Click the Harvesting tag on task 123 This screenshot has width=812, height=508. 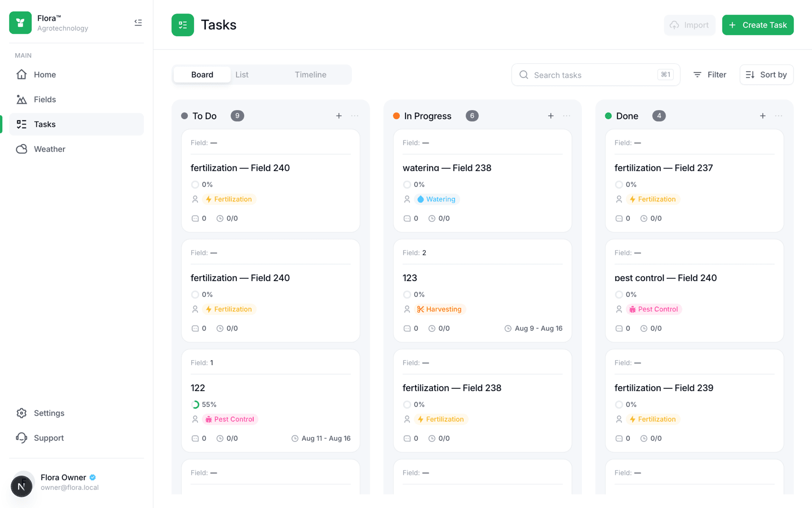point(440,309)
